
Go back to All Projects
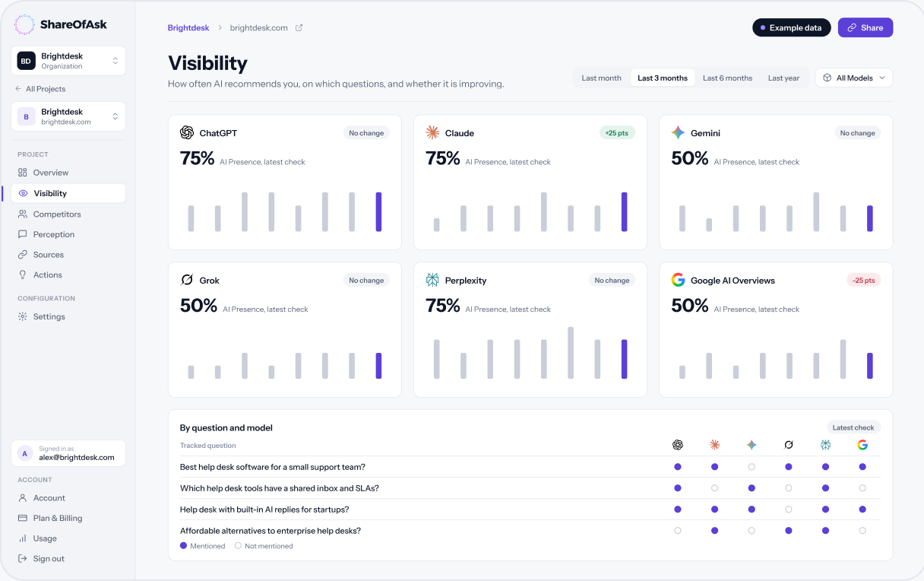41,89
